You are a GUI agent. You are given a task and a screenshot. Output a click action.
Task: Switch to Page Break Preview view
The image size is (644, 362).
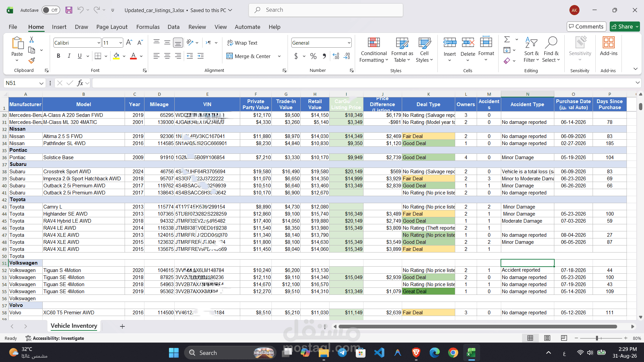(x=564, y=338)
